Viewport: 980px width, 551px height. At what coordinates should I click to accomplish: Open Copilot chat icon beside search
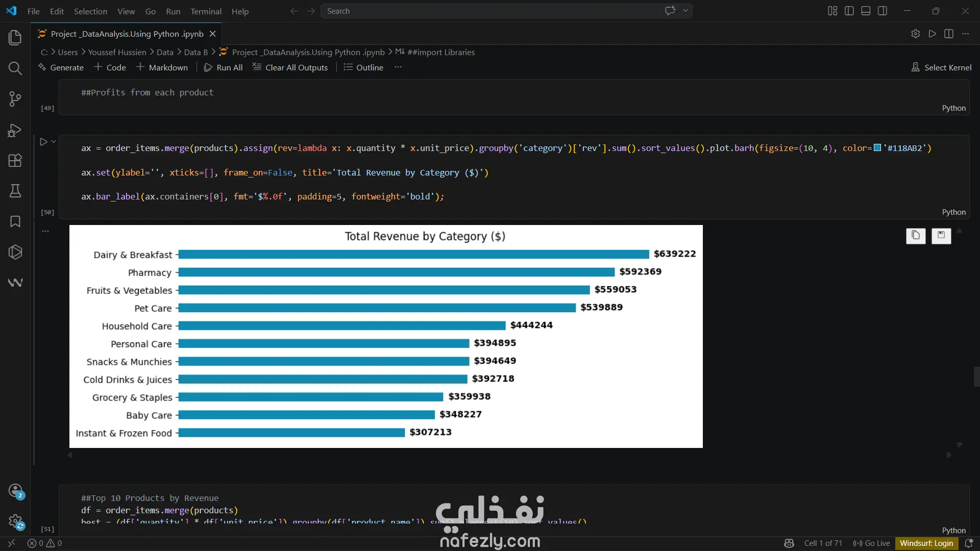(671, 11)
